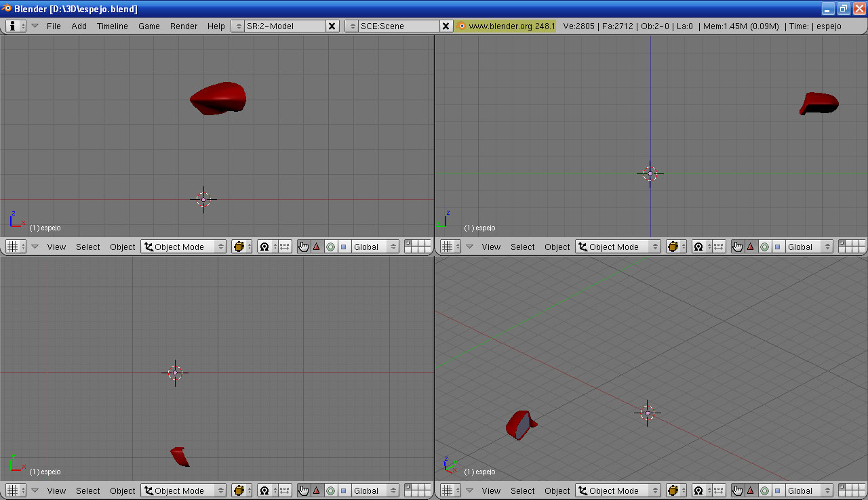Toggle 3D manipulator hand in bottom-left viewport

[303, 491]
